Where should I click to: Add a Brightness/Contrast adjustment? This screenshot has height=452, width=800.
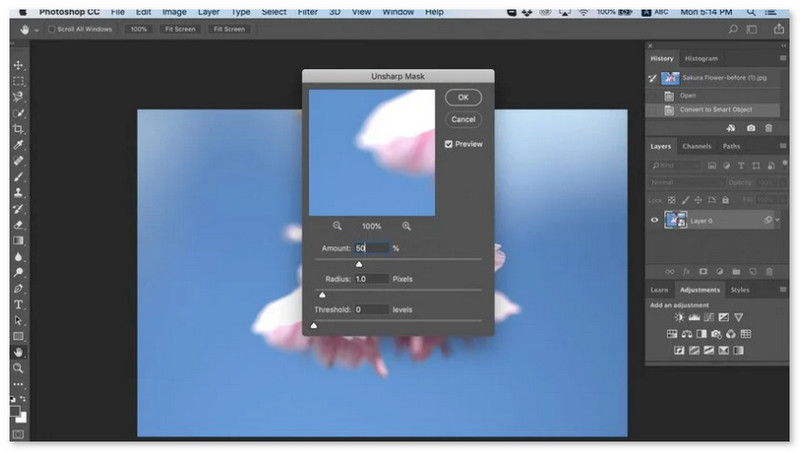tap(679, 317)
